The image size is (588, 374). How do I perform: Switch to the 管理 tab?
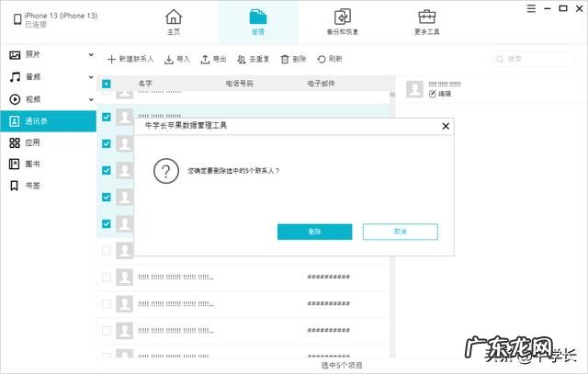click(258, 22)
